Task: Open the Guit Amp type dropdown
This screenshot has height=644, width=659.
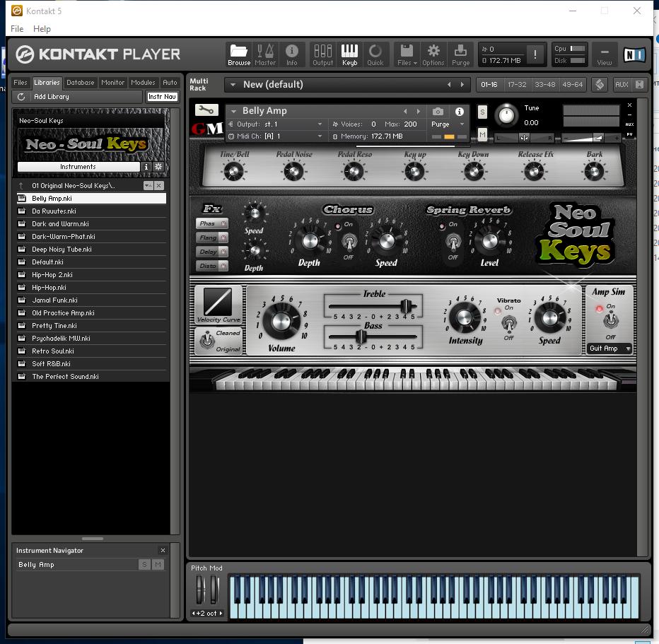Action: coord(610,349)
